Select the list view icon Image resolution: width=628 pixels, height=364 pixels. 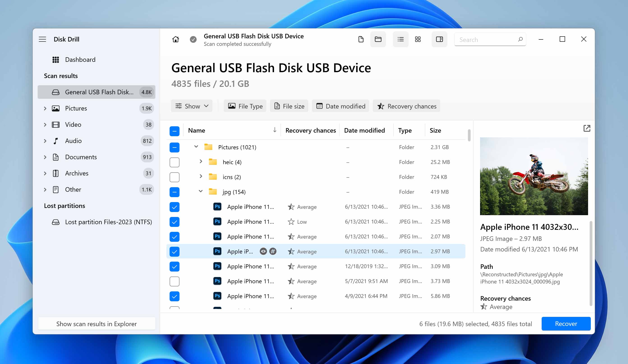pyautogui.click(x=400, y=39)
